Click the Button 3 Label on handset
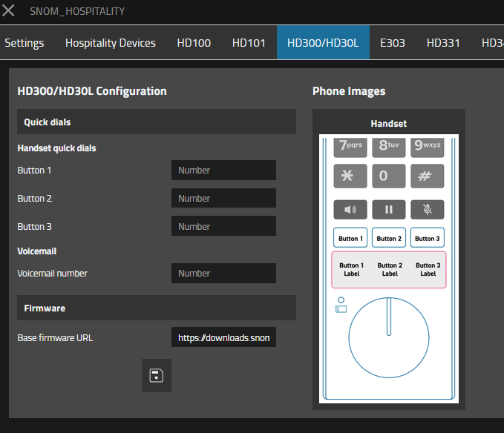Image resolution: width=504 pixels, height=433 pixels. 428,269
